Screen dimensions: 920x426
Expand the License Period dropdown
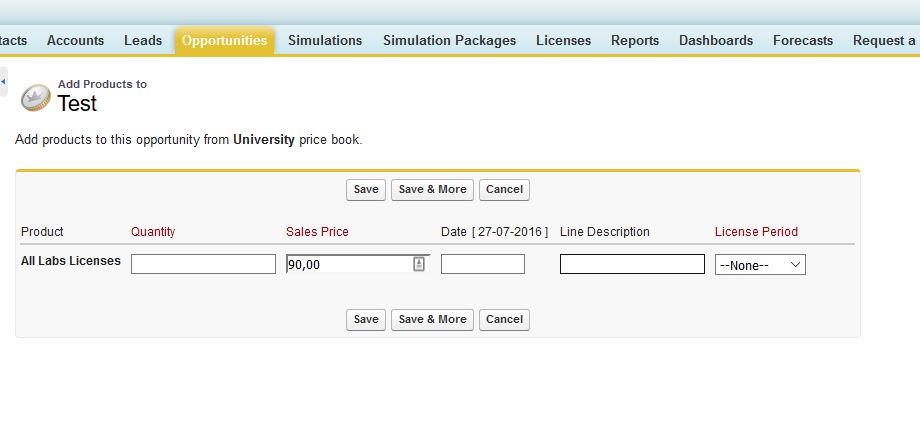761,265
